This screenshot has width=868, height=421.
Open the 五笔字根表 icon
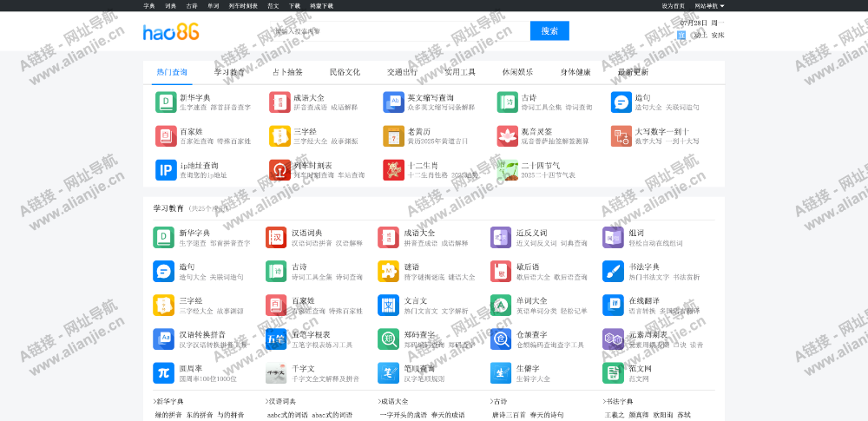click(x=276, y=339)
